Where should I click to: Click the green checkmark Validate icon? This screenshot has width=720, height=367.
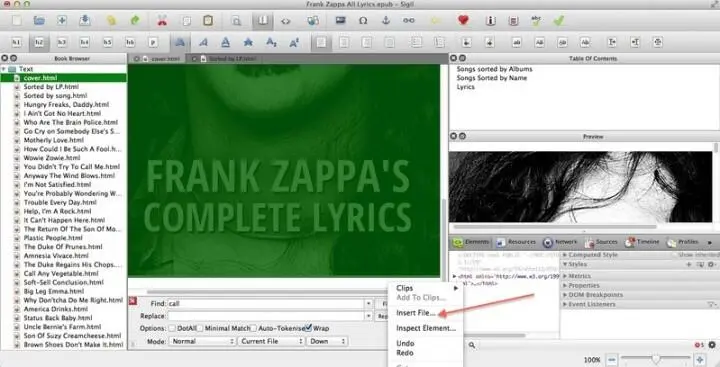coord(559,21)
